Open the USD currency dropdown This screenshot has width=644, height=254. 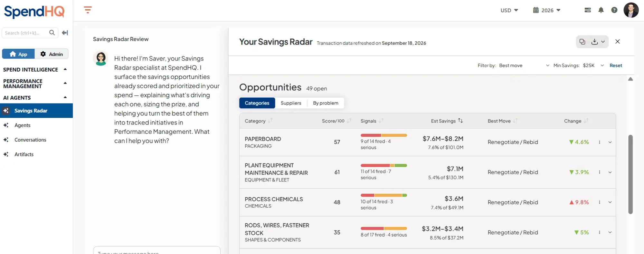pos(509,10)
